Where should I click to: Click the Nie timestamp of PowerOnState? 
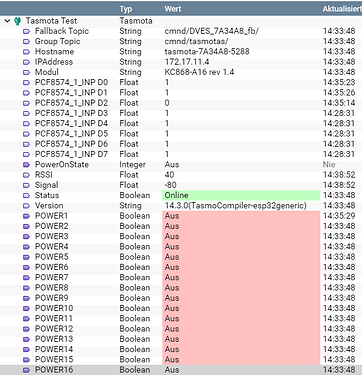329,165
